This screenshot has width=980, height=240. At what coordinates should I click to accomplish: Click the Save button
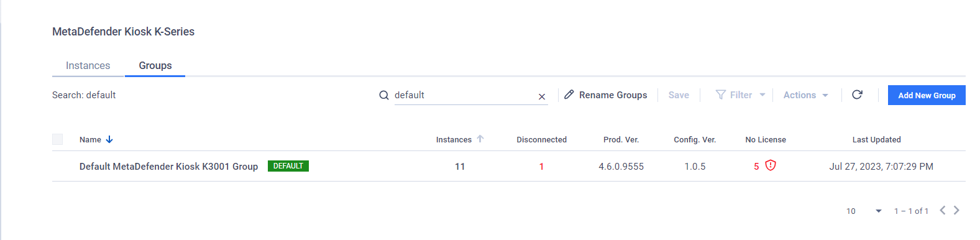tap(679, 95)
